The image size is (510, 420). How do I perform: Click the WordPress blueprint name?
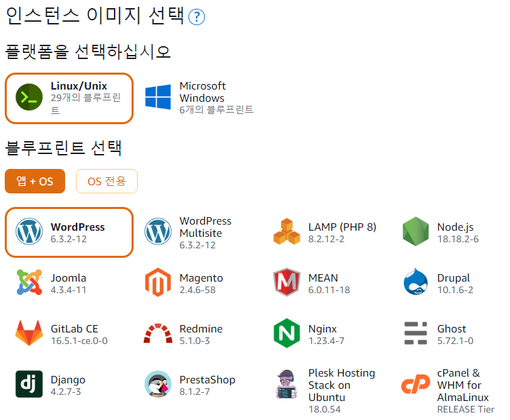78,227
